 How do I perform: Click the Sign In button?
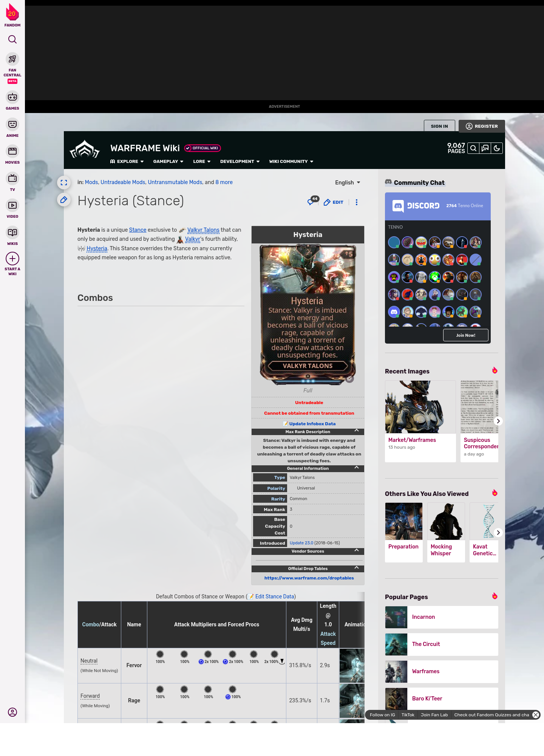pyautogui.click(x=439, y=126)
